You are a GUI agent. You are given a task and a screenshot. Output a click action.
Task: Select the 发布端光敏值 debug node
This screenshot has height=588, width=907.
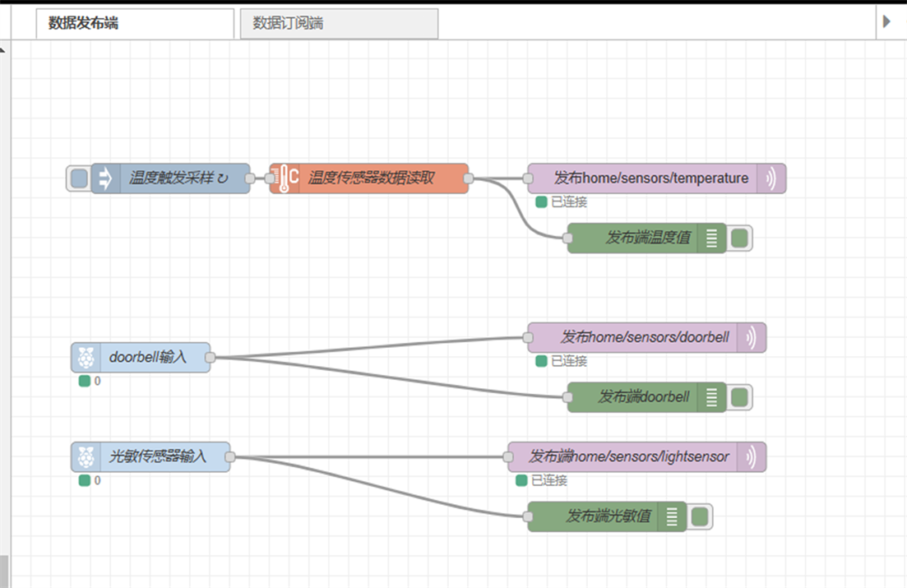pyautogui.click(x=609, y=516)
